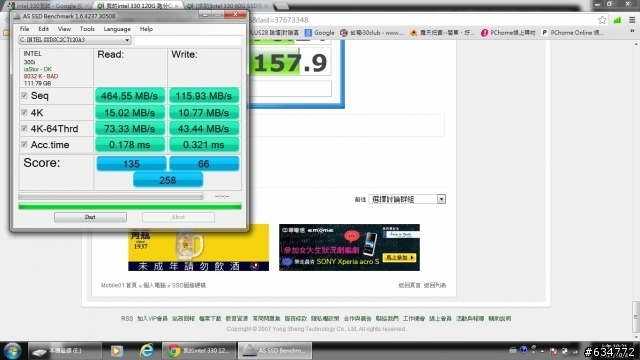Screen dimensions: 640x360
Task: Click the Mobile01 home breadcrumb link
Action: pyautogui.click(x=118, y=285)
